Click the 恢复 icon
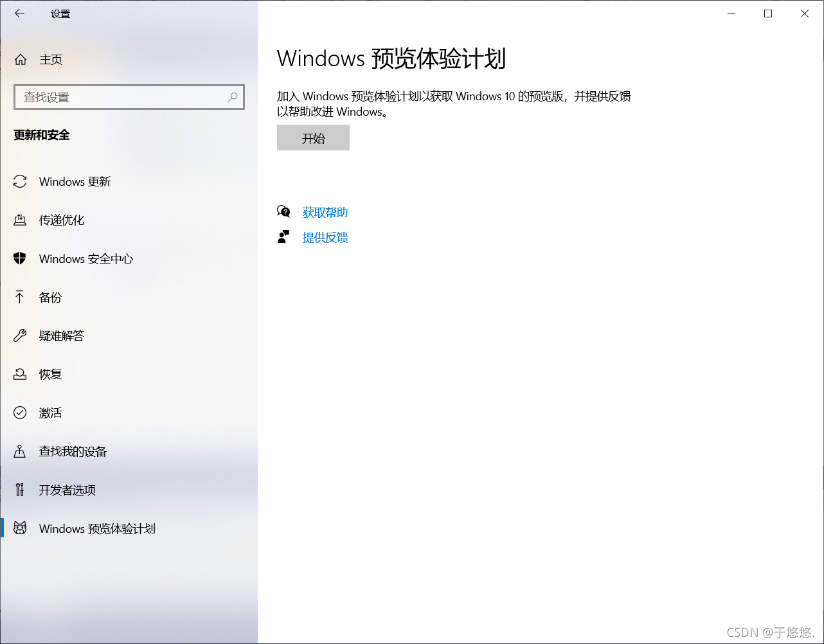Screen dimensions: 824x644 pyautogui.click(x=20, y=374)
